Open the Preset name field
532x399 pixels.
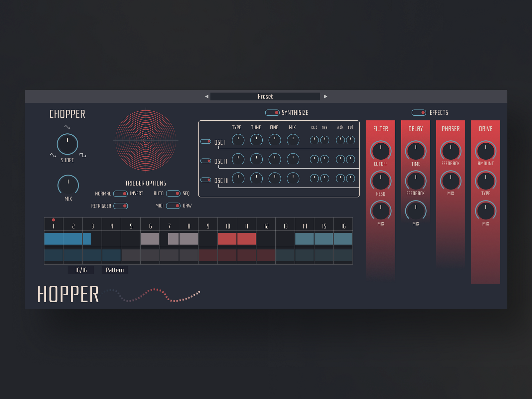click(265, 96)
